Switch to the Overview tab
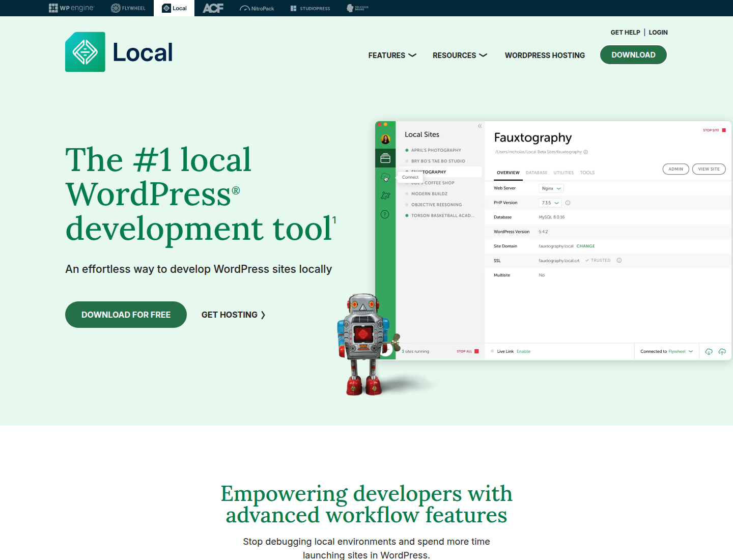Screen dimensions: 733x560 (508, 173)
